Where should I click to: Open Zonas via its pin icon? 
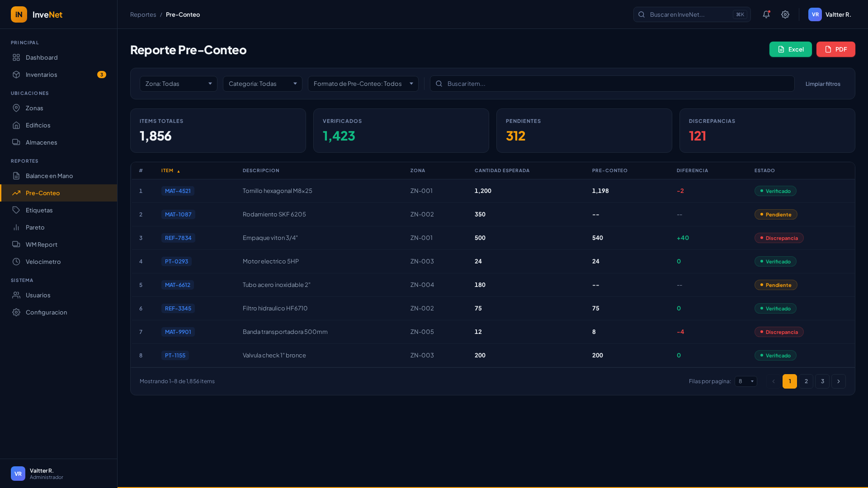pos(16,108)
